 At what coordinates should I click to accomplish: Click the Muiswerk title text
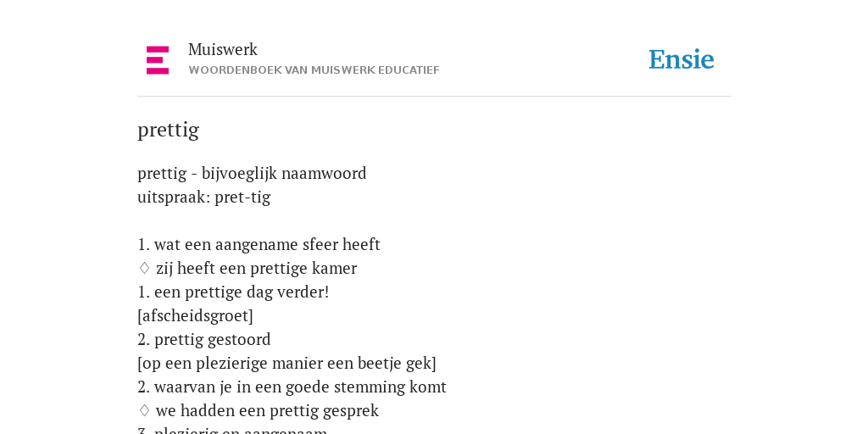click(223, 50)
